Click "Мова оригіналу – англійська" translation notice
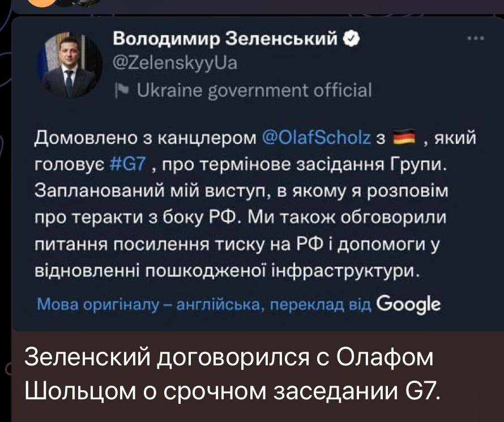 pyautogui.click(x=148, y=305)
